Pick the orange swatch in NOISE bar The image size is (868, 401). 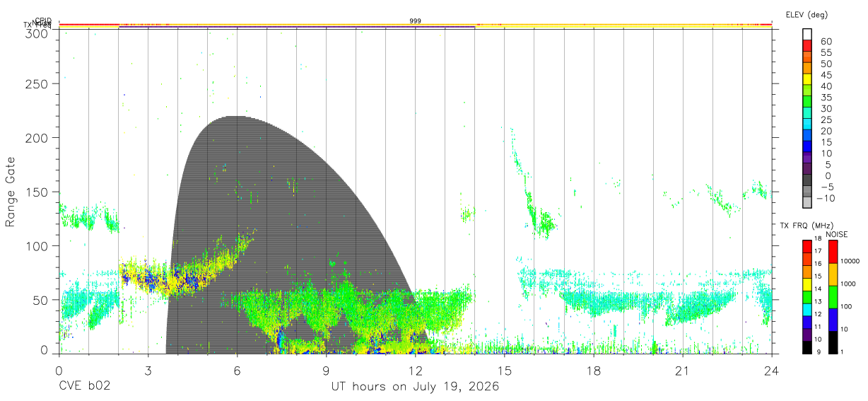(833, 274)
